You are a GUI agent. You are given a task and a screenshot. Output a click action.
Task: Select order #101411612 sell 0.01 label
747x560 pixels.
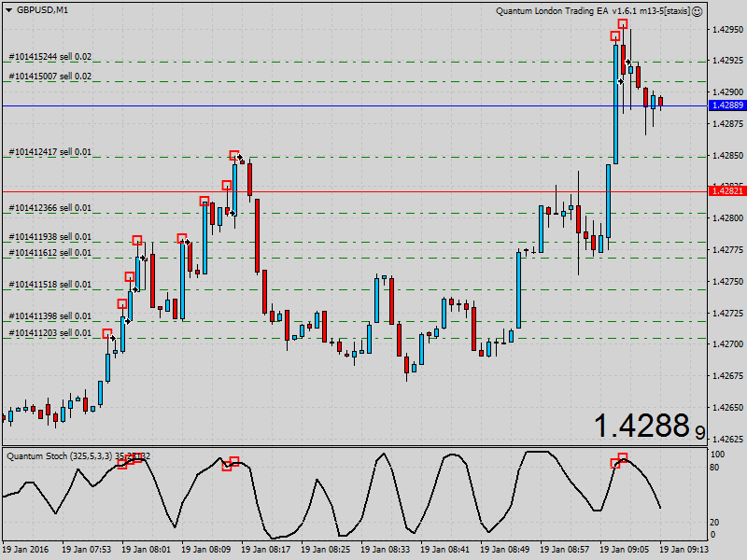(x=50, y=252)
